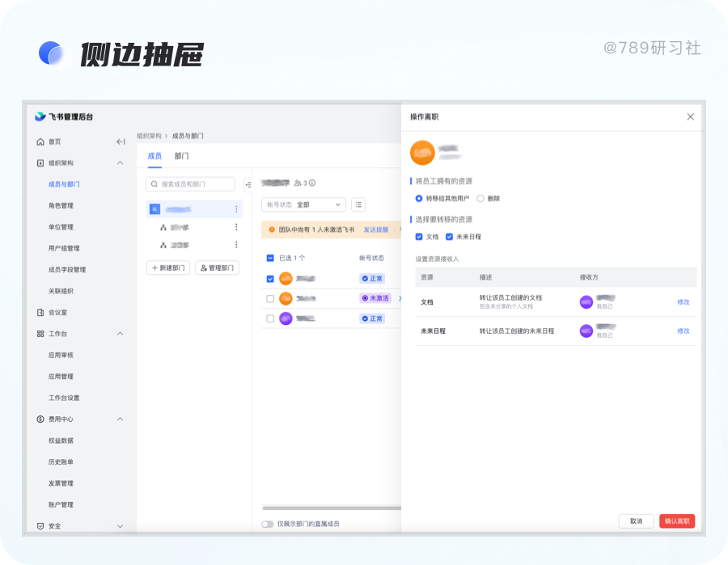
Task: Select the 删除 radio option
Action: 480,199
